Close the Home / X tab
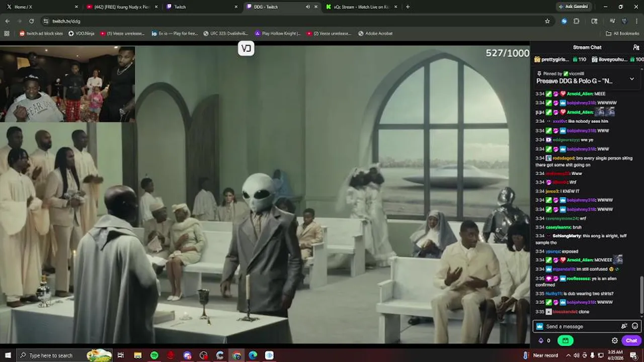This screenshot has height=362, width=644. point(76,7)
